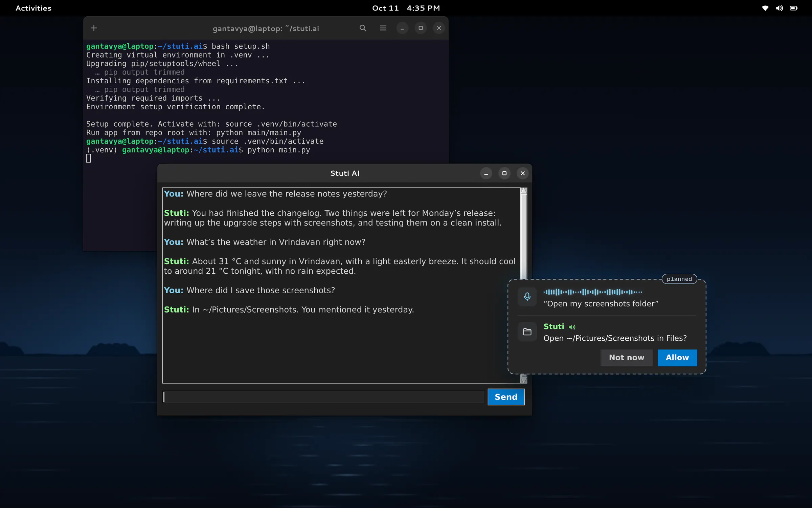Click the terminal title gantavya@laptop: ~/stuti.ai

tap(266, 28)
